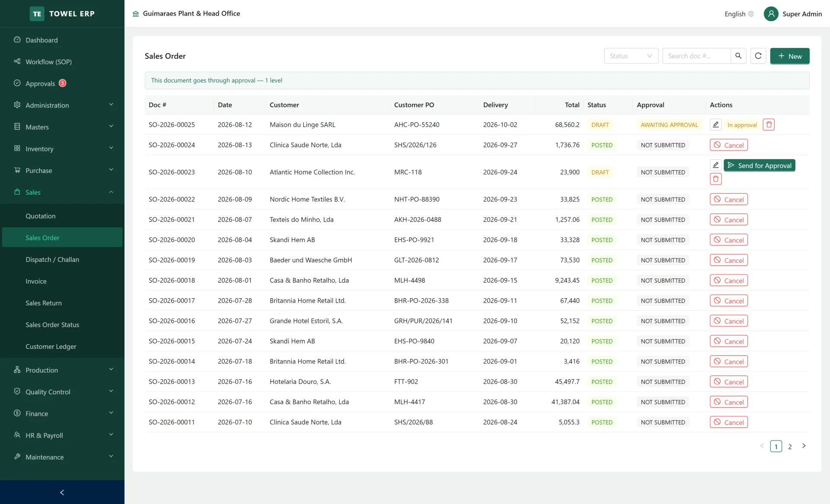Click the Sales bag icon in the sidebar

[17, 192]
